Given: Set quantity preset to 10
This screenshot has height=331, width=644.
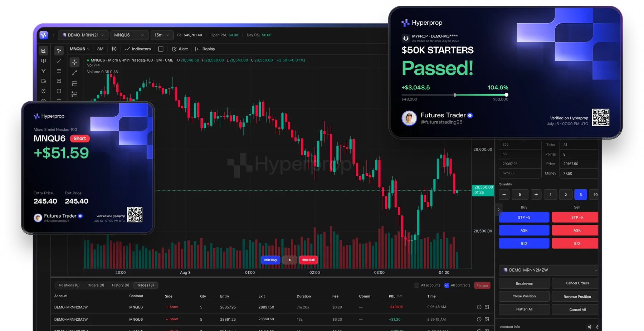Looking at the screenshot, I should 595,195.
